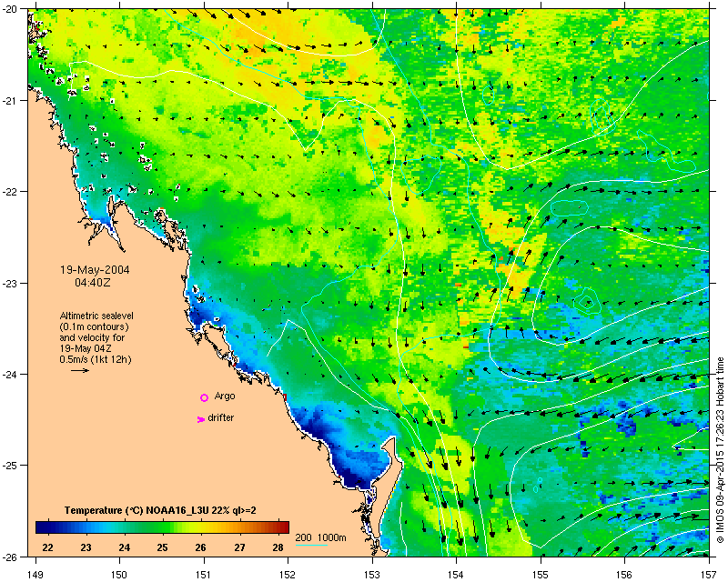
Task: Click the "Temperature (°C) NOAA16_L3U 22% ql>=2" title
Action: pos(160,510)
